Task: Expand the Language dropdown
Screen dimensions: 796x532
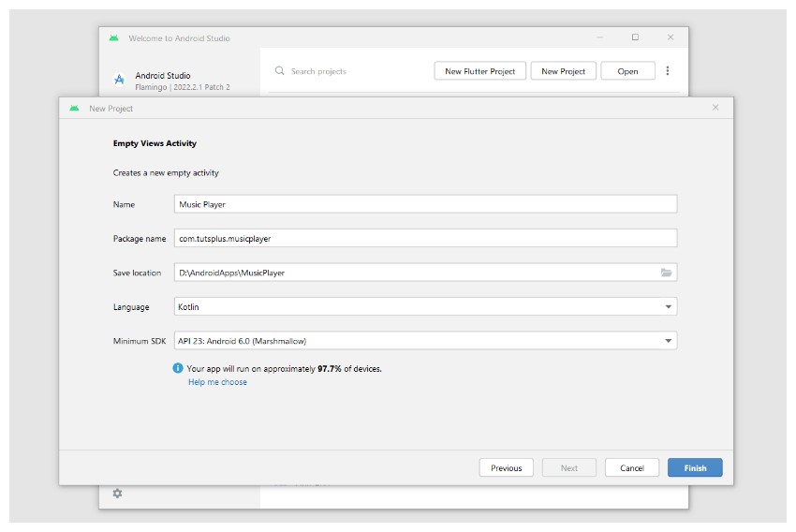Action: click(668, 307)
